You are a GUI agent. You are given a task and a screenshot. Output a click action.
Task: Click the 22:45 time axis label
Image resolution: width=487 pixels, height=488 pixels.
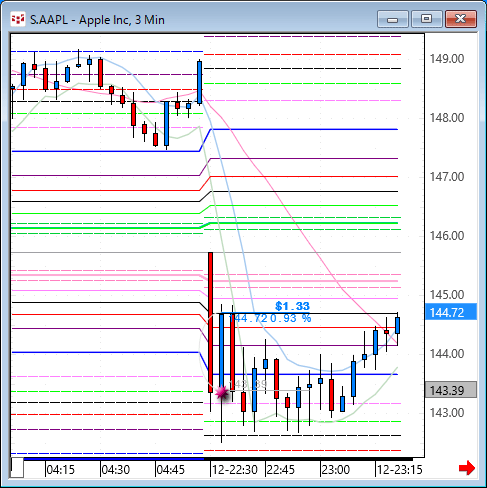click(281, 470)
